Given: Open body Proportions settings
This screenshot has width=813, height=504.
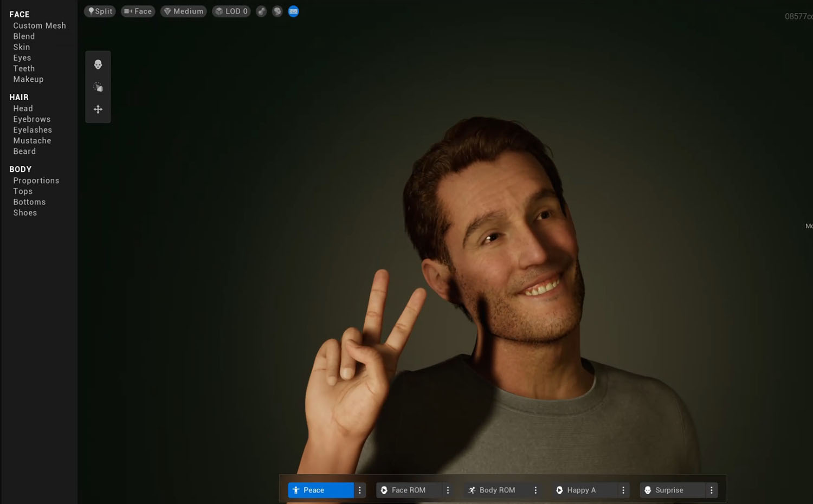Looking at the screenshot, I should click(36, 180).
